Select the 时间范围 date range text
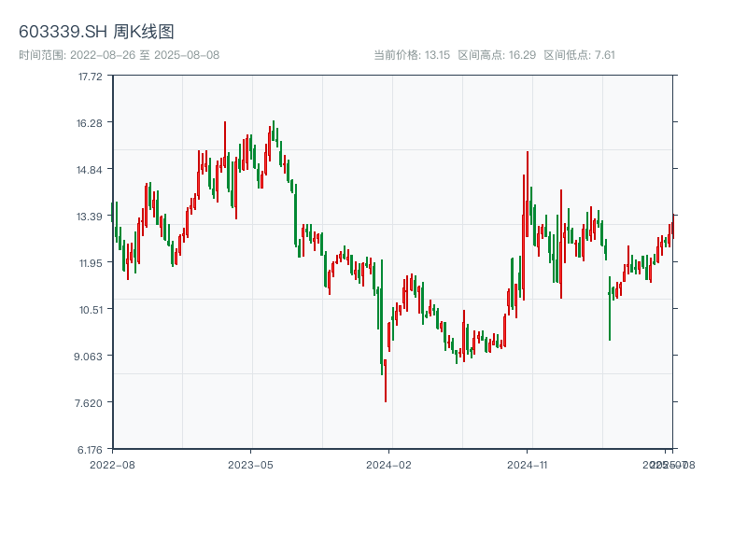 click(x=119, y=55)
